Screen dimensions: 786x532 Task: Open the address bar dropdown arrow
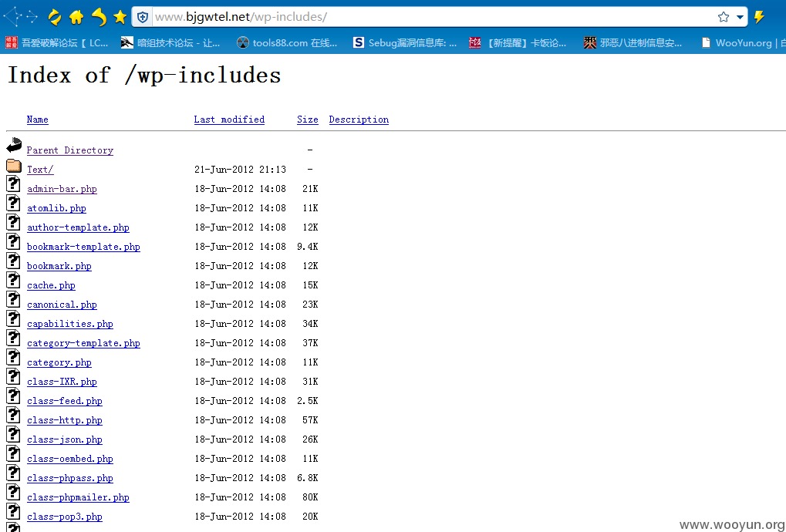pos(740,18)
